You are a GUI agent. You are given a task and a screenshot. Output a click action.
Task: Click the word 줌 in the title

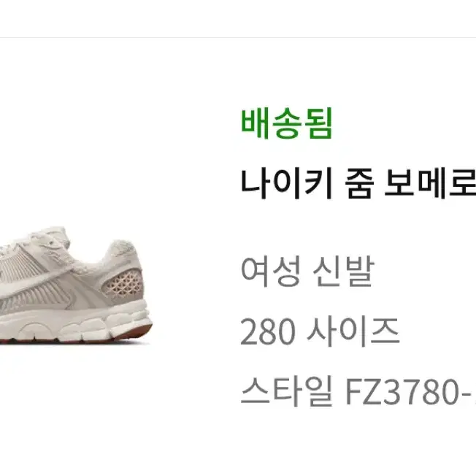[x=358, y=184]
